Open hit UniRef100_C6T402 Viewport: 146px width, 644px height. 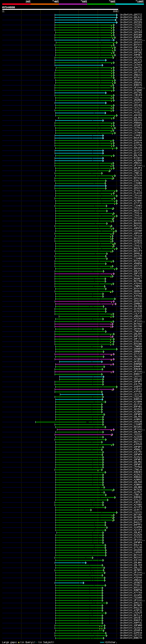click(131, 27)
